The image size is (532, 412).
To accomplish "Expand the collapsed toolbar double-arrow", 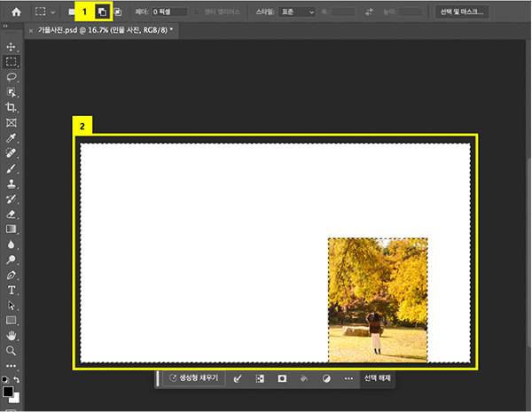I will [5, 26].
